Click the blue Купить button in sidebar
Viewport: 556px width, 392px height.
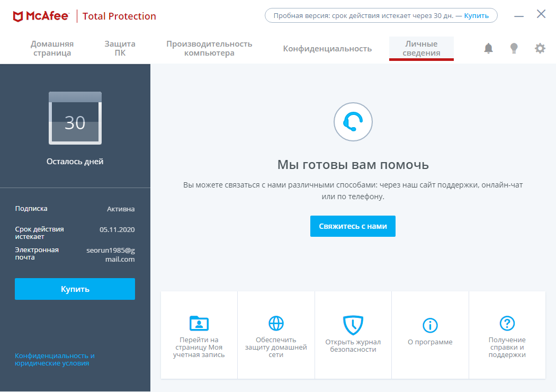pos(75,289)
